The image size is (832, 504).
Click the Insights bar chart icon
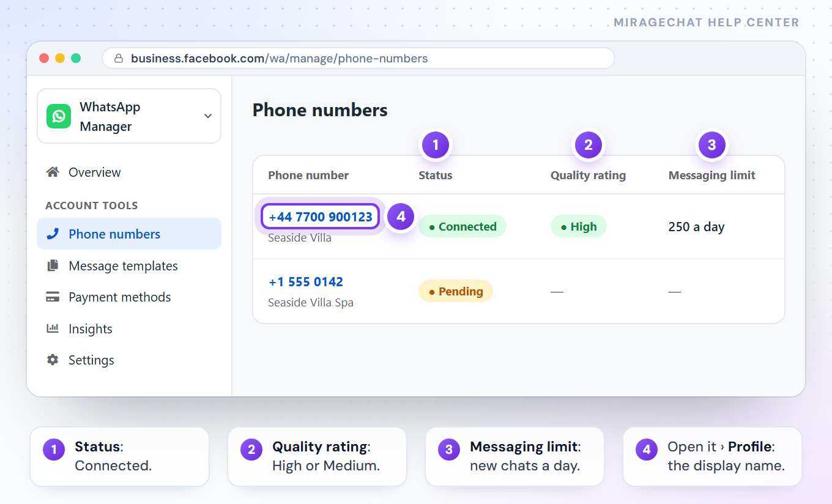point(53,328)
